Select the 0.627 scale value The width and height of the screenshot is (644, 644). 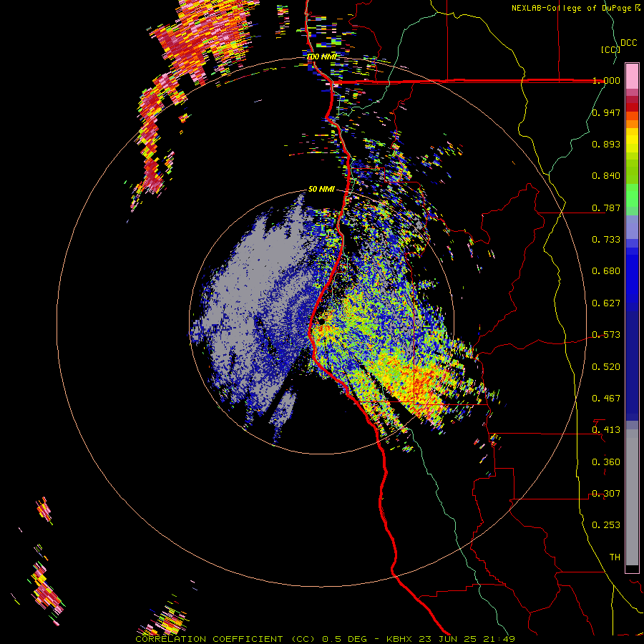coord(606,303)
